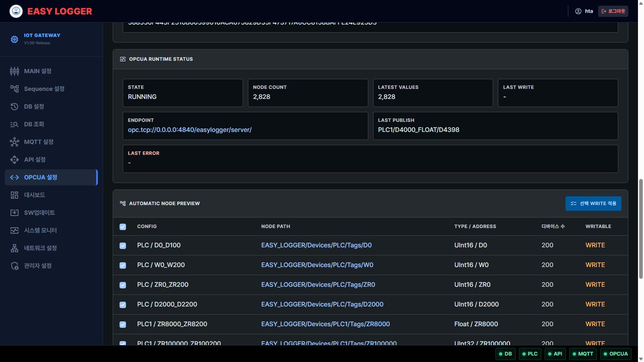
Task: Click WRITE in the D0_D100 row
Action: [x=595, y=245]
